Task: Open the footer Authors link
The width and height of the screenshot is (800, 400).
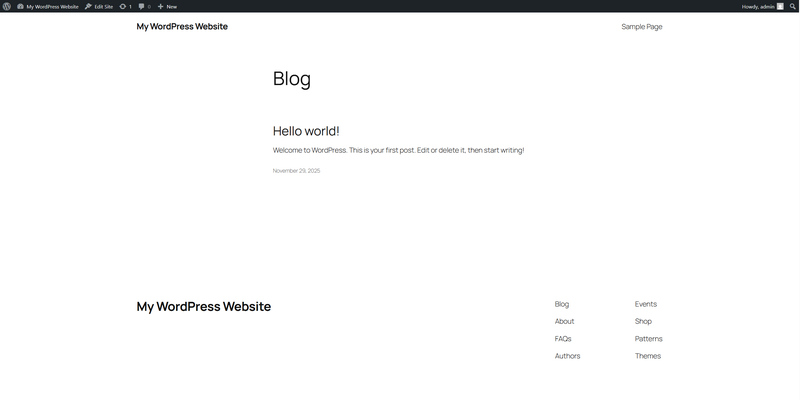Action: click(567, 356)
